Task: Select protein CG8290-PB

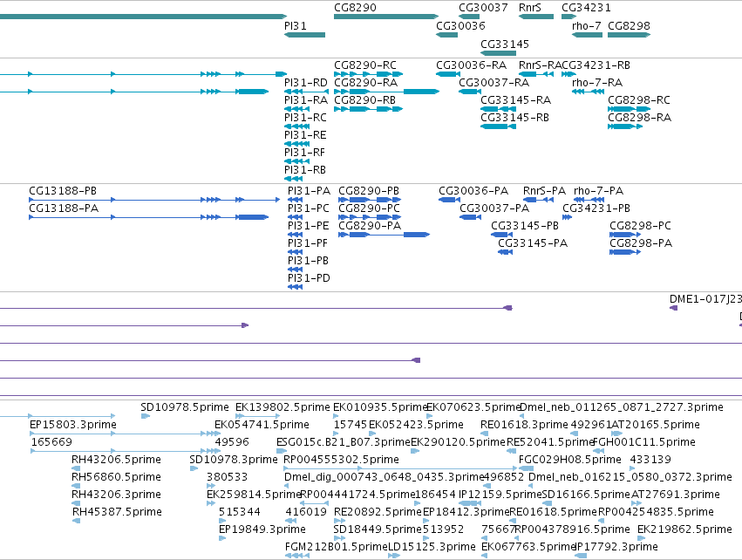Action: pos(369,191)
